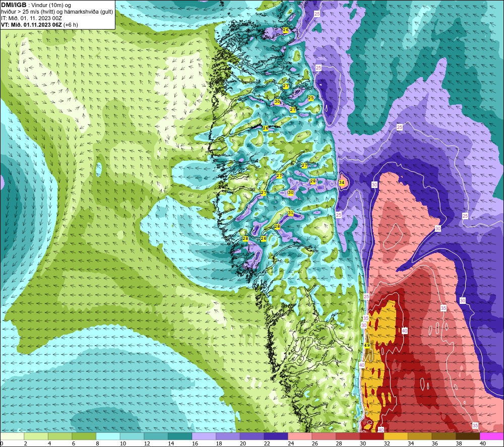Click the 'IT: Mið. 01. 11. 2023 00Z' line
Image resolution: width=504 pixels, height=447 pixels.
point(31,18)
